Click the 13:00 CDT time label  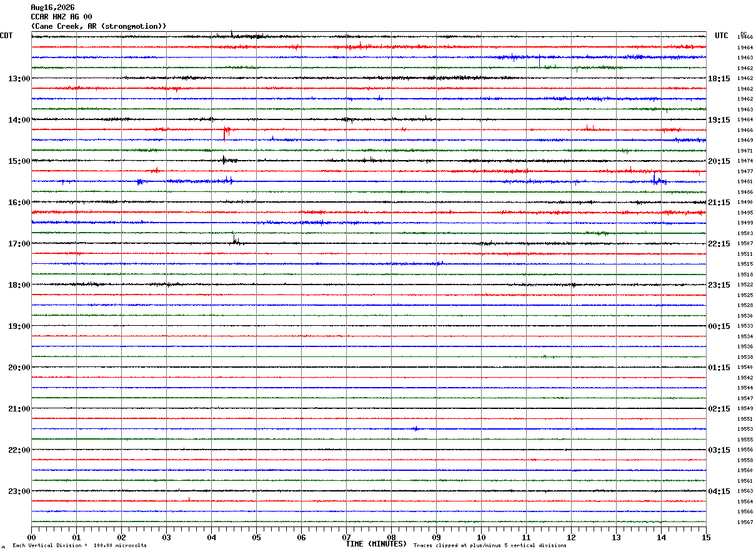tap(19, 79)
